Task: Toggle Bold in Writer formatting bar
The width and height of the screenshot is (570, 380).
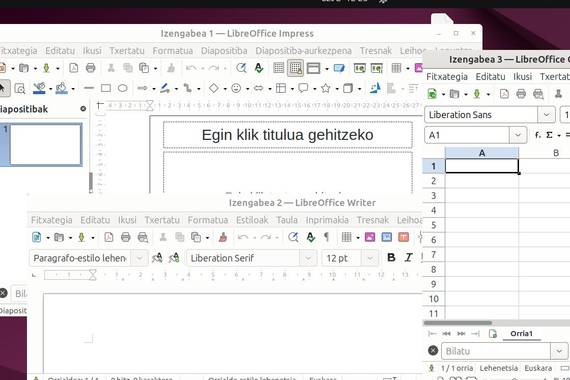Action: [x=391, y=258]
